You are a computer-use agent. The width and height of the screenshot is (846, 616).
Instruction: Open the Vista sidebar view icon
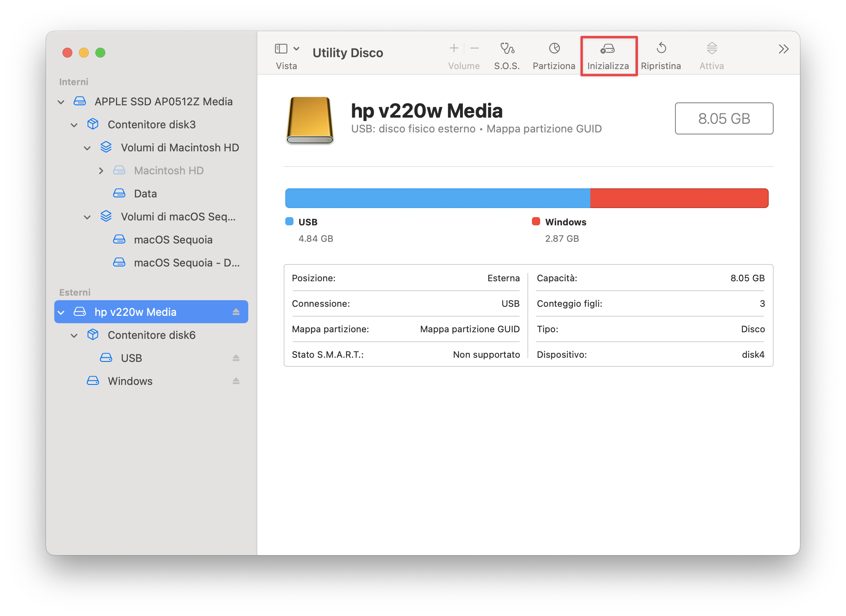coord(281,49)
